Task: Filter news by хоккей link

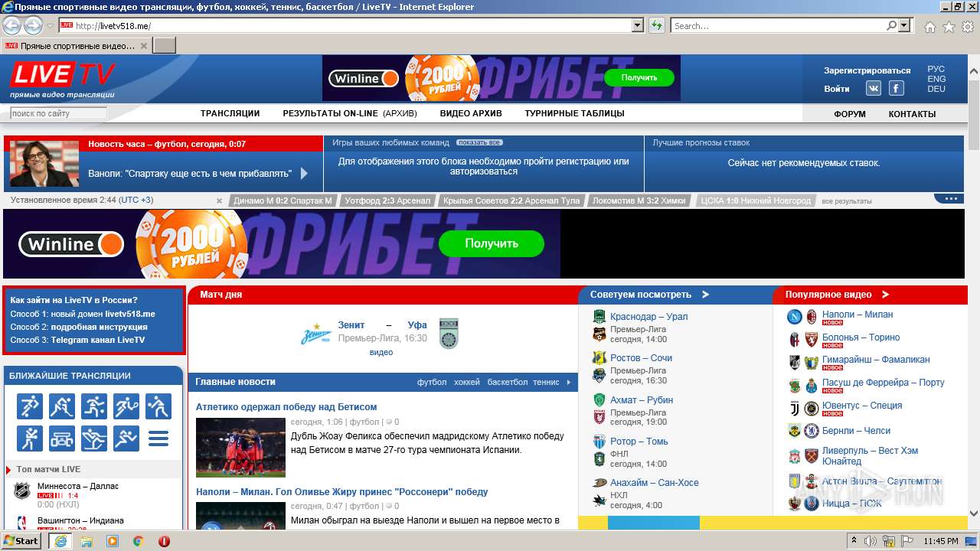Action: (x=466, y=382)
